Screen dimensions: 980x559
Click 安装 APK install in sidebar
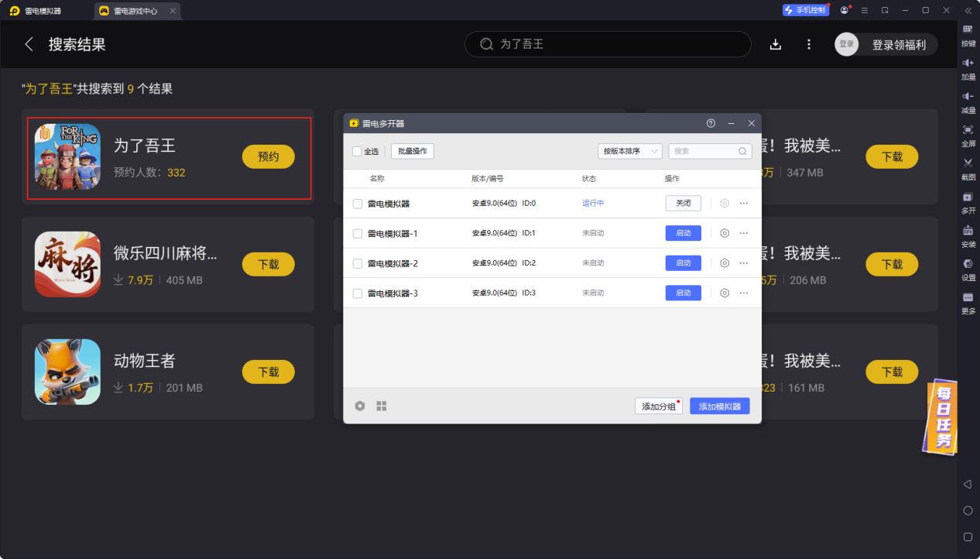pos(968,236)
